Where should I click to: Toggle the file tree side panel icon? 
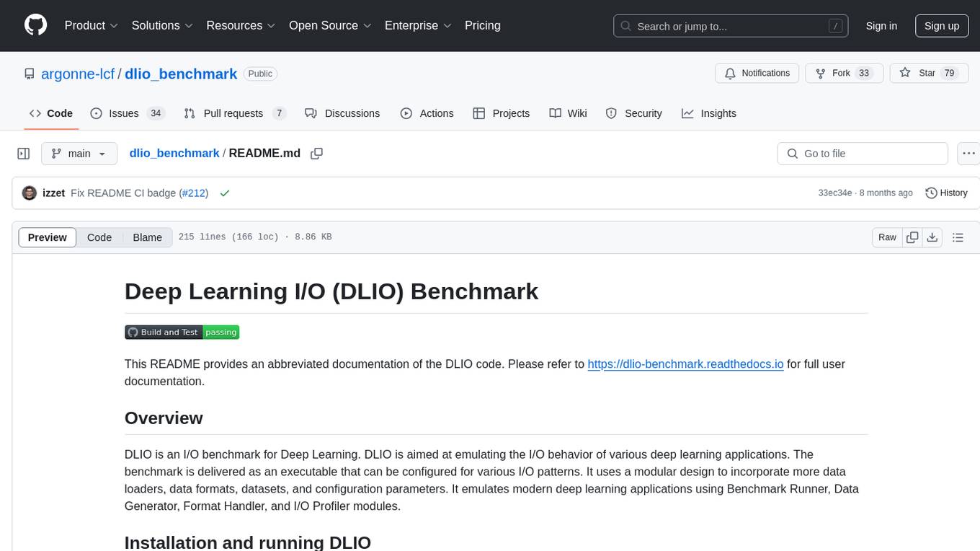pyautogui.click(x=24, y=154)
